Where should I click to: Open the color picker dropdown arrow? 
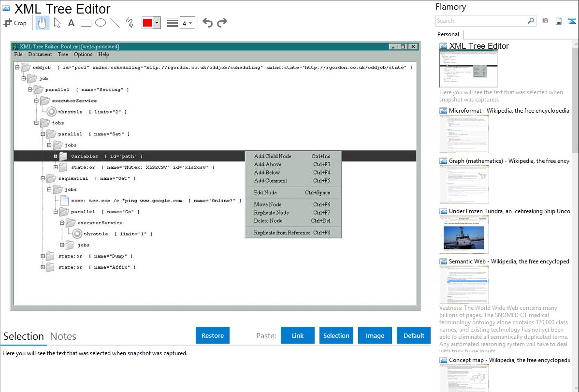tap(157, 23)
